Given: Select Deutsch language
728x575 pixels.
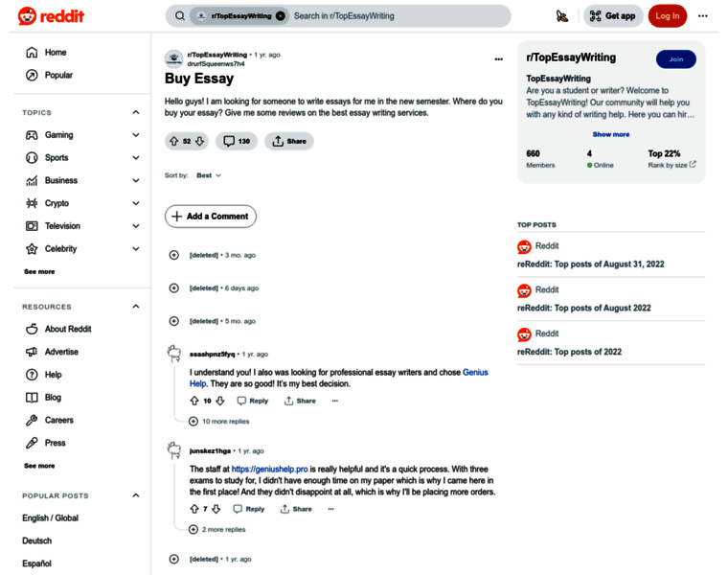Looking at the screenshot, I should [36, 540].
